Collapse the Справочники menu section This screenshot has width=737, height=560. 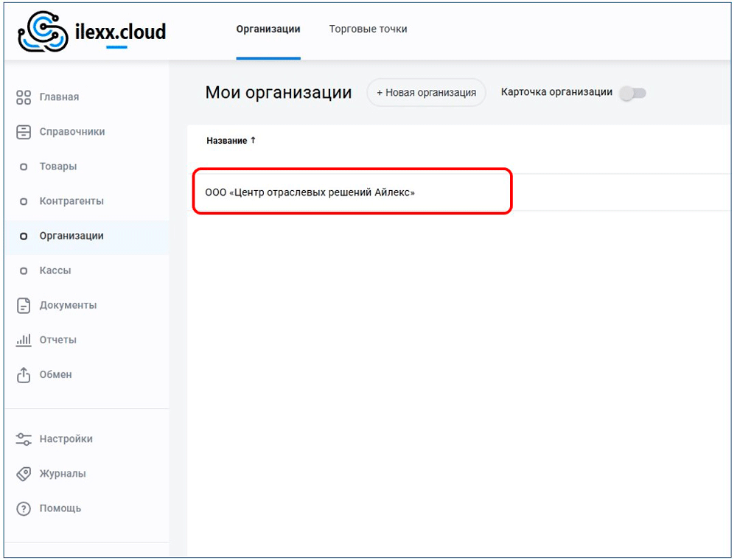pyautogui.click(x=72, y=132)
